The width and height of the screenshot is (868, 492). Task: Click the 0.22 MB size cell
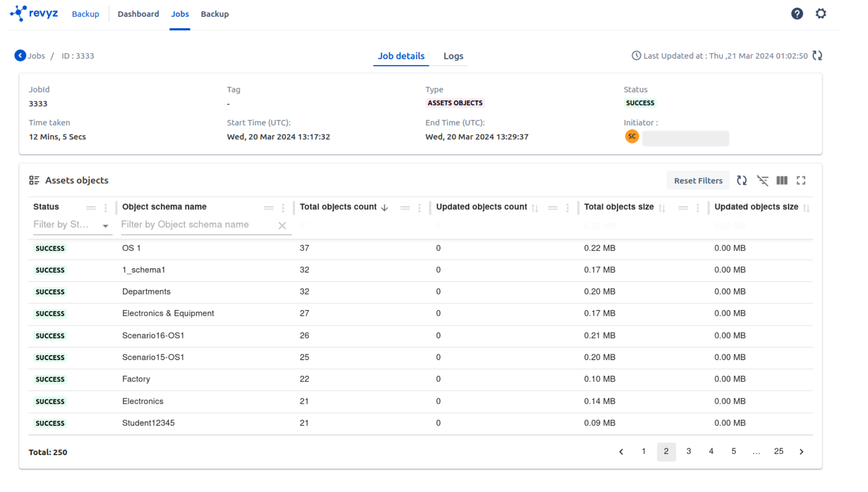(x=600, y=248)
